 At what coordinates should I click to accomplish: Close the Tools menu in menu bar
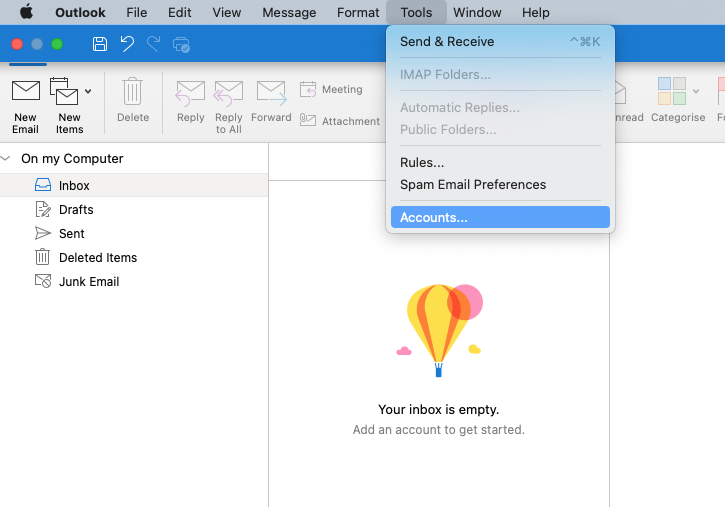[416, 12]
